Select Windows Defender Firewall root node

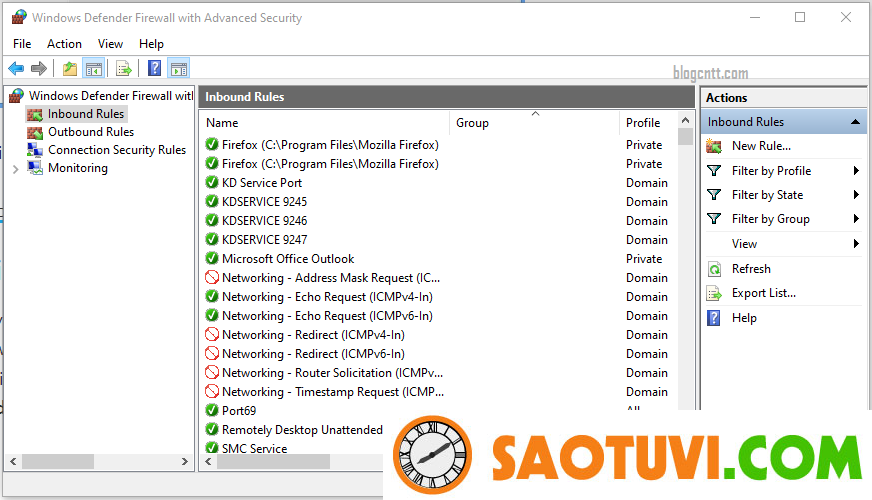111,96
